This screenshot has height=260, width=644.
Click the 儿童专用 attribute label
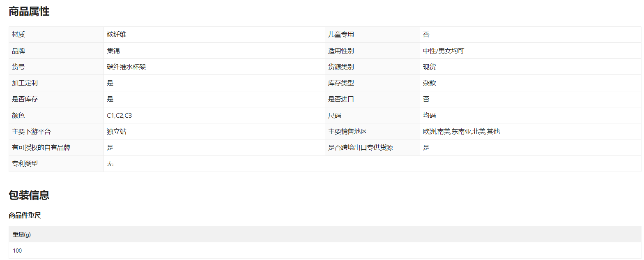(x=341, y=35)
